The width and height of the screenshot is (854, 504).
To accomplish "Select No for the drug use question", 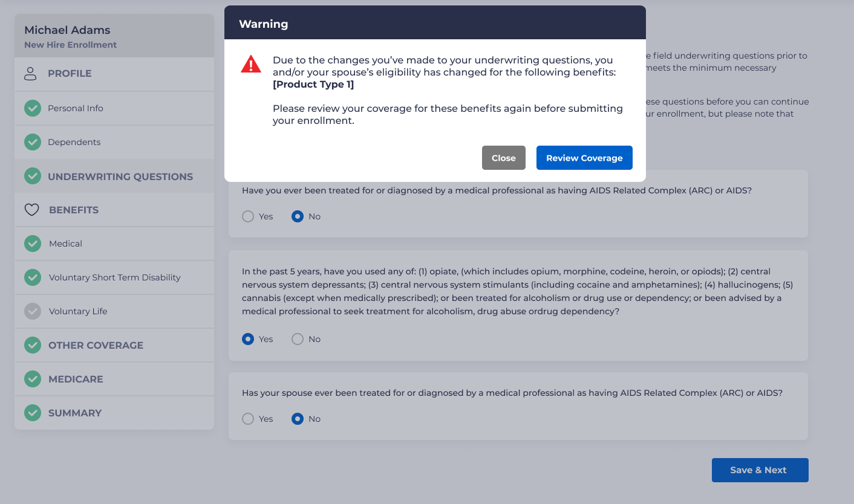I will 298,339.
